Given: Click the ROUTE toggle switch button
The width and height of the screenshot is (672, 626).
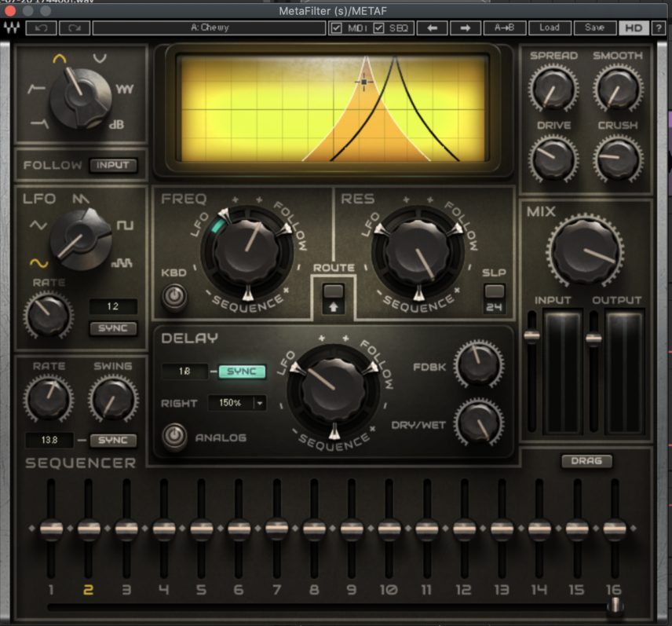Looking at the screenshot, I should pyautogui.click(x=334, y=291).
